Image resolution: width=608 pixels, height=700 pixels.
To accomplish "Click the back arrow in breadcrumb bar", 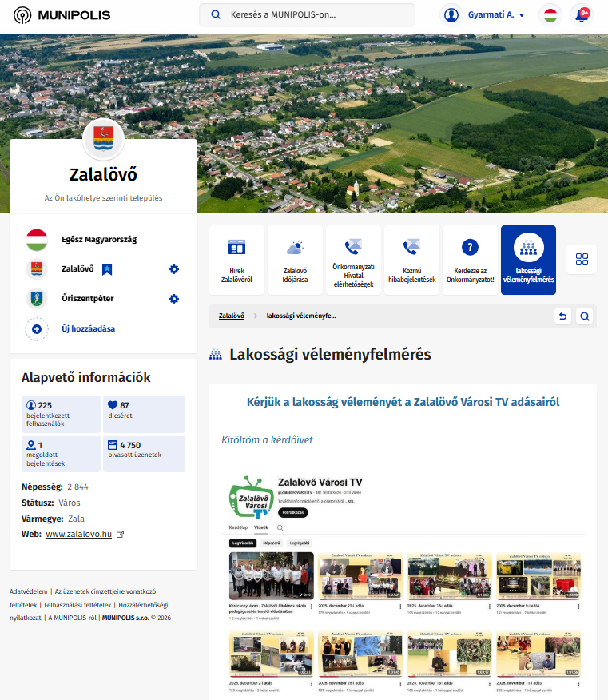I will [563, 316].
